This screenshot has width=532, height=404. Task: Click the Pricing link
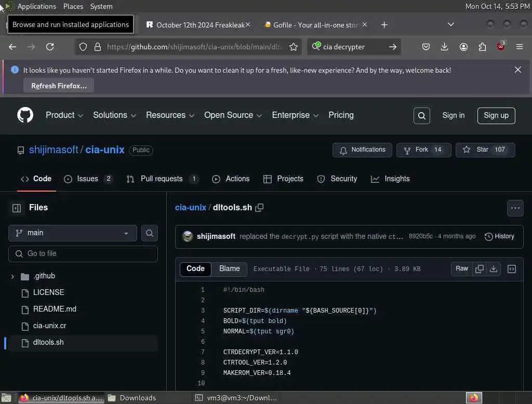click(341, 115)
